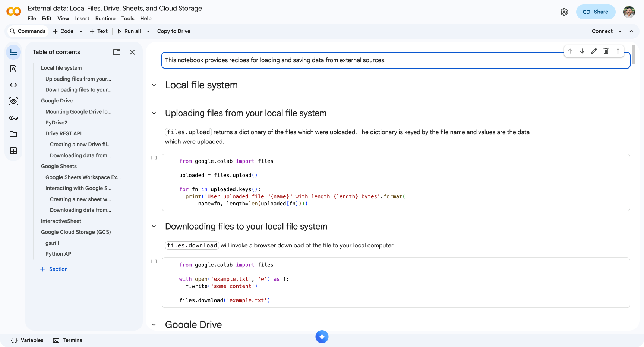Open the Code snippets sidebar icon
Image resolution: width=644 pixels, height=347 pixels.
tap(13, 85)
